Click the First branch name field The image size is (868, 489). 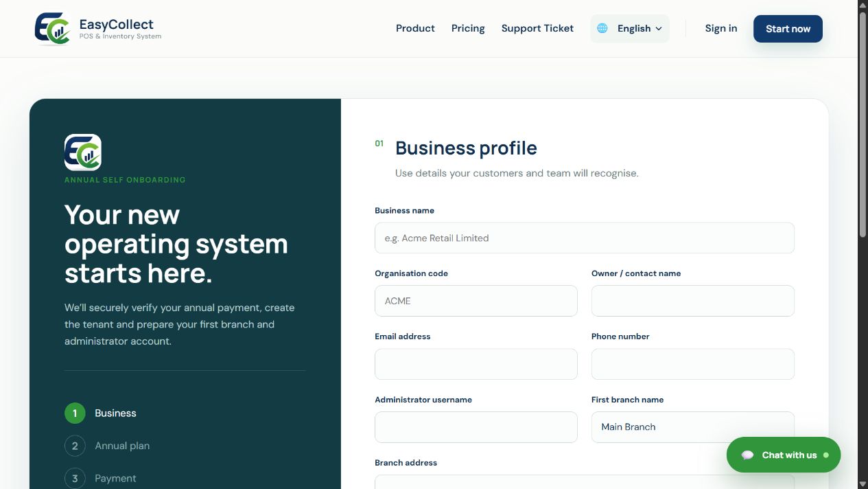pos(693,427)
